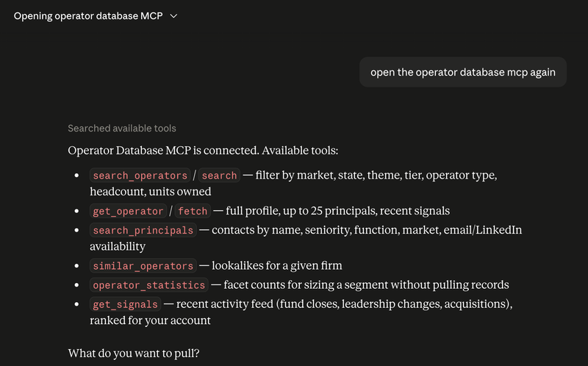588x366 pixels.
Task: Open the chat title dropdown chevron
Action: (173, 16)
